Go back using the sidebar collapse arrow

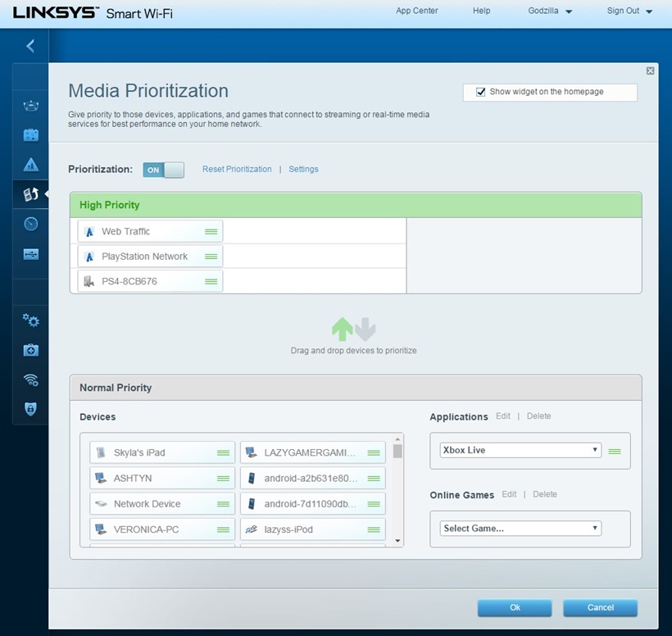tap(30, 46)
